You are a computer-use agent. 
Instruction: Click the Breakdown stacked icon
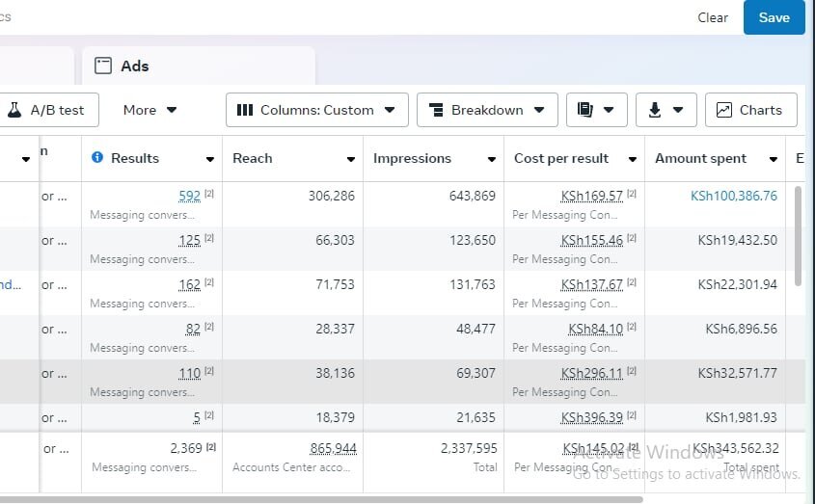[436, 110]
